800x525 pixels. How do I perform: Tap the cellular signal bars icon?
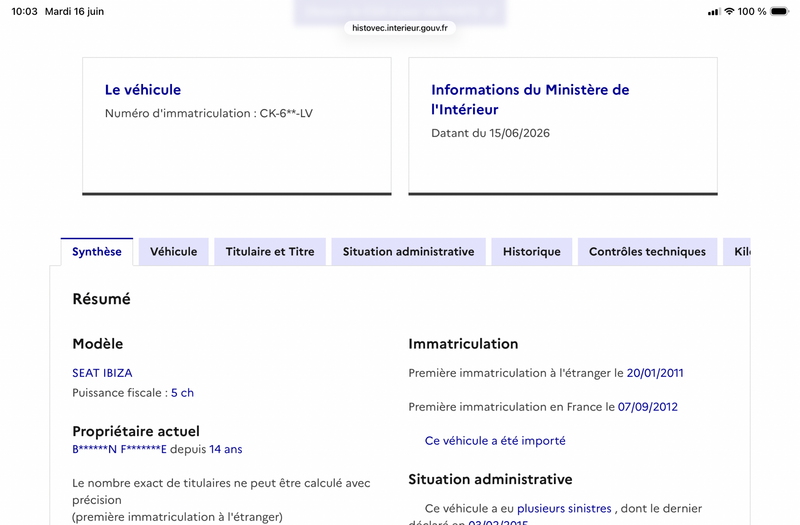(714, 12)
